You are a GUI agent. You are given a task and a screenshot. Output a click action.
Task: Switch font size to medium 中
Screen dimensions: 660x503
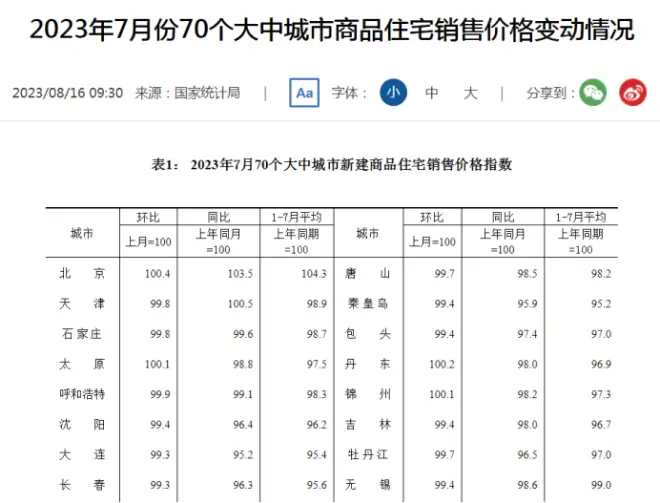point(432,93)
